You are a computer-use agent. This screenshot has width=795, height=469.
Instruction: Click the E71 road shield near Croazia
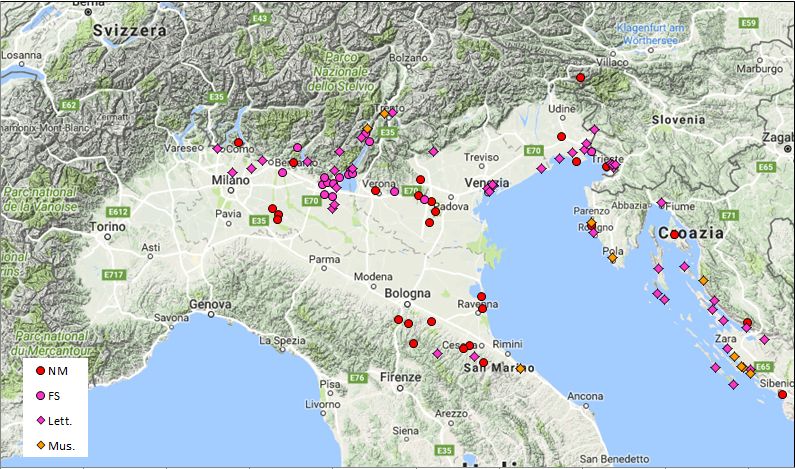point(729,215)
